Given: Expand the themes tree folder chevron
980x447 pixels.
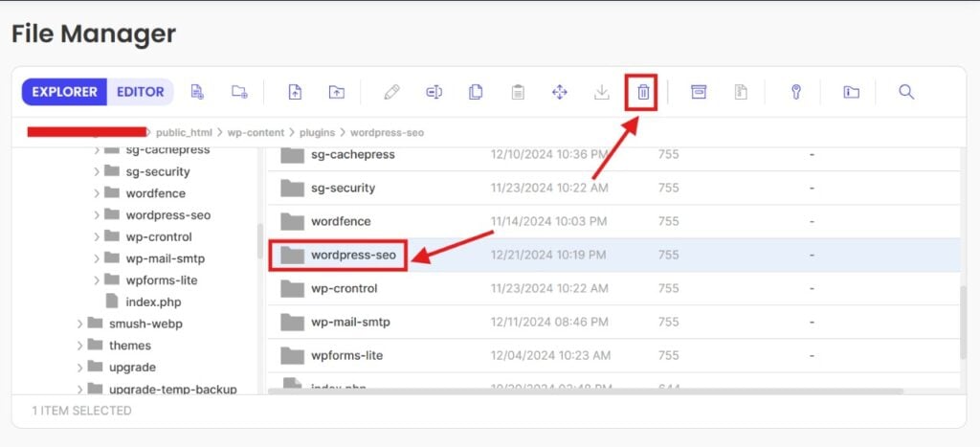Looking at the screenshot, I should [x=80, y=346].
